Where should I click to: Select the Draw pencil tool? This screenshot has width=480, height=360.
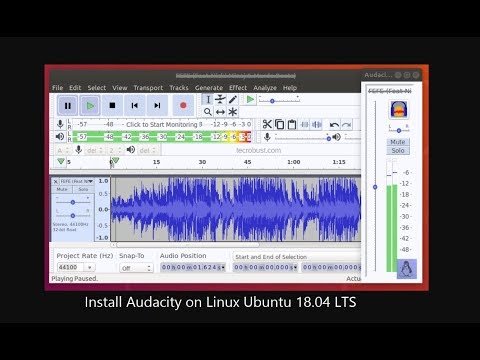point(233,99)
